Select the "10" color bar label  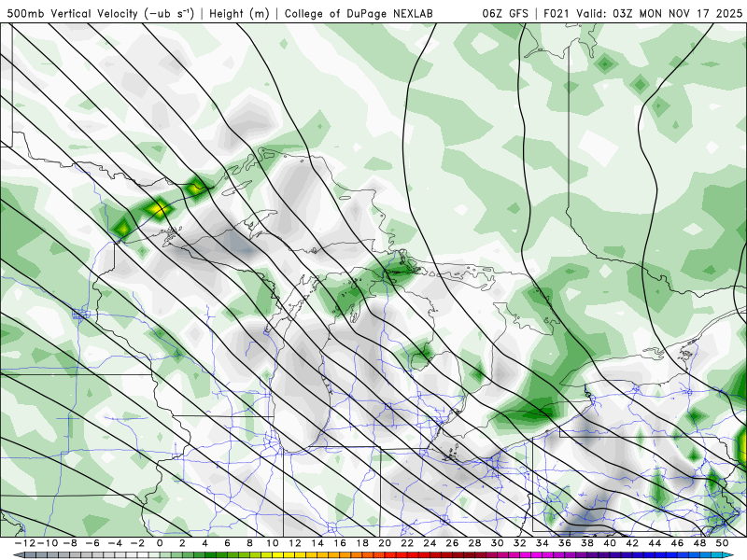tap(272, 543)
